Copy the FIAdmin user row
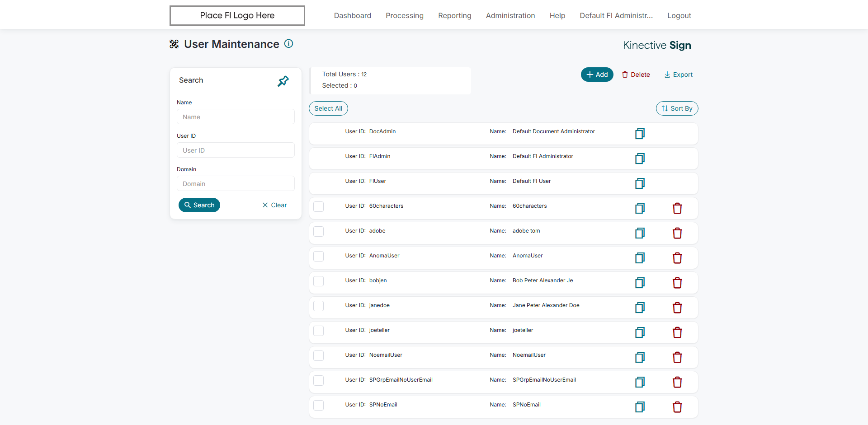This screenshot has height=425, width=868. click(x=640, y=159)
